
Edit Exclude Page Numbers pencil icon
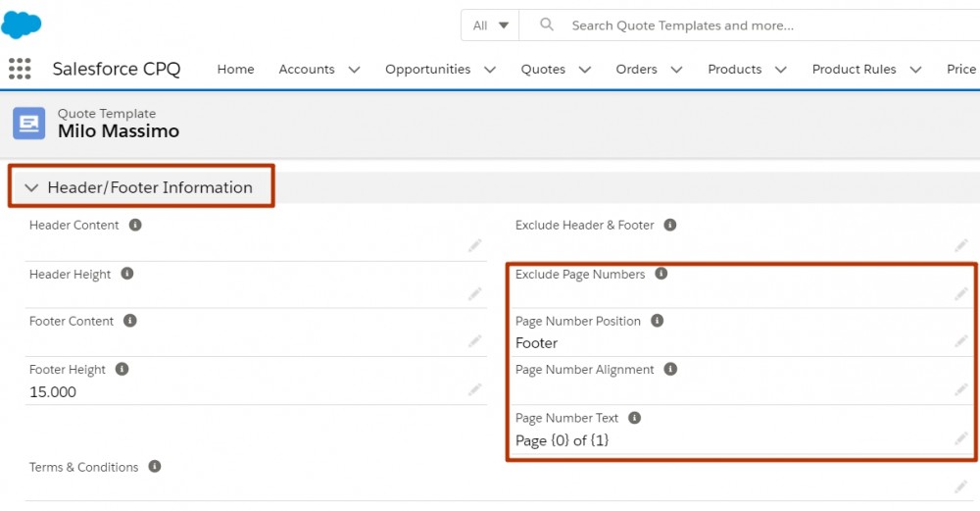tap(961, 293)
